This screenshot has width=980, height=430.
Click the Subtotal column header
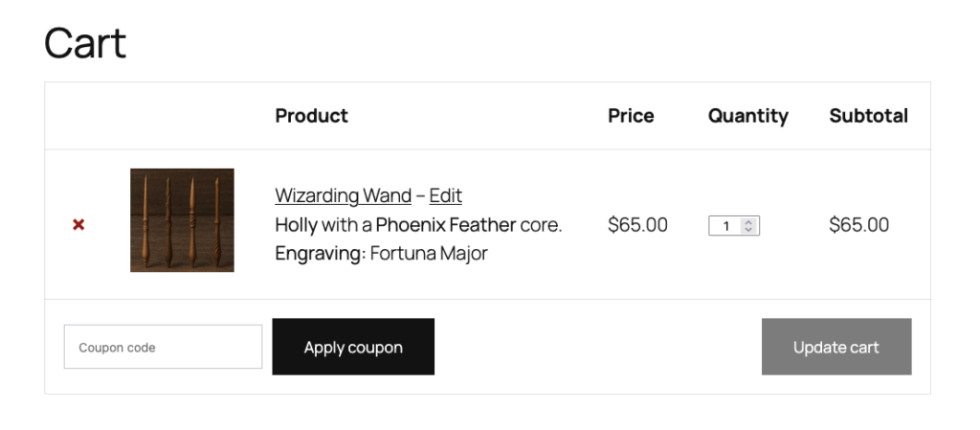tap(868, 116)
